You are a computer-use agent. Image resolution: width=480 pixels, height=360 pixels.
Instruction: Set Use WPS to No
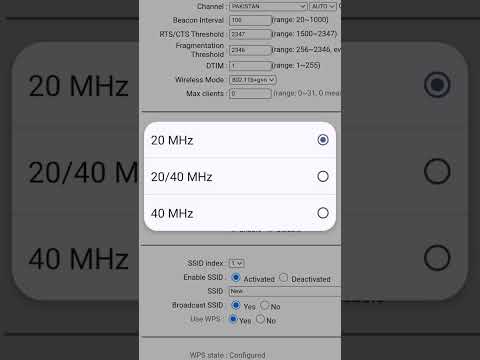click(260, 319)
